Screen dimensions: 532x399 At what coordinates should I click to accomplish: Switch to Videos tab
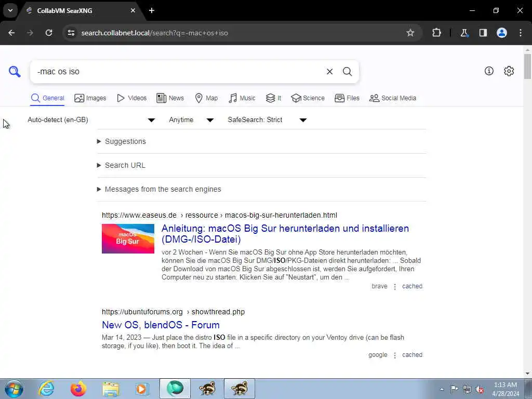131,98
